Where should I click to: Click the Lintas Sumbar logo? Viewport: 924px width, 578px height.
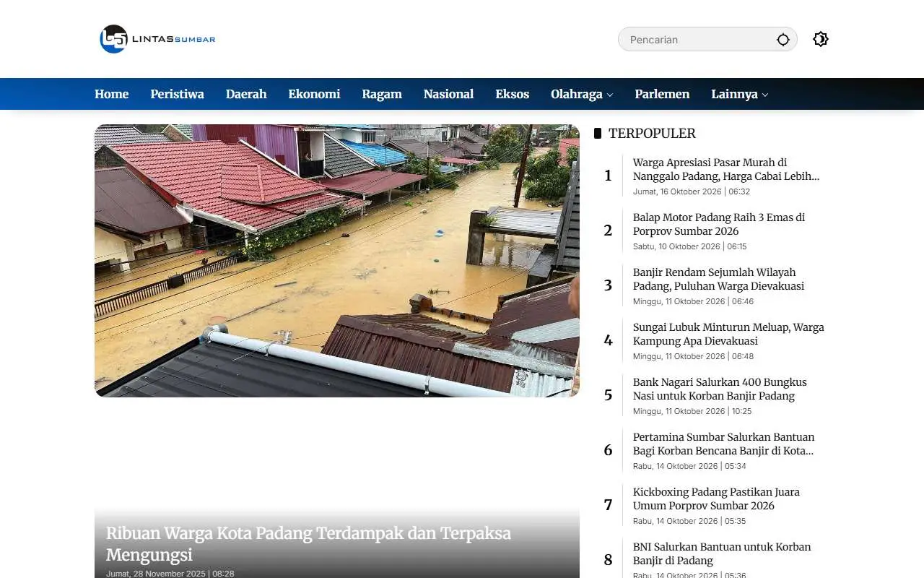(x=157, y=39)
